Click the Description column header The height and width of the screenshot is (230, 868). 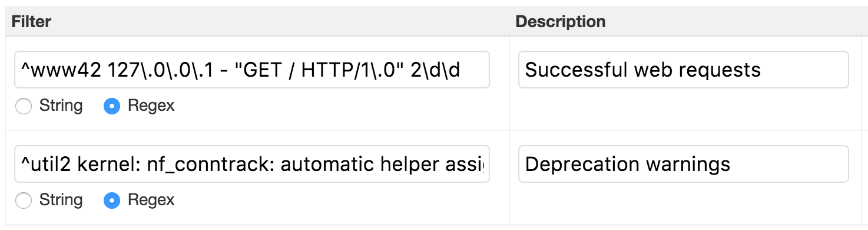pyautogui.click(x=560, y=22)
